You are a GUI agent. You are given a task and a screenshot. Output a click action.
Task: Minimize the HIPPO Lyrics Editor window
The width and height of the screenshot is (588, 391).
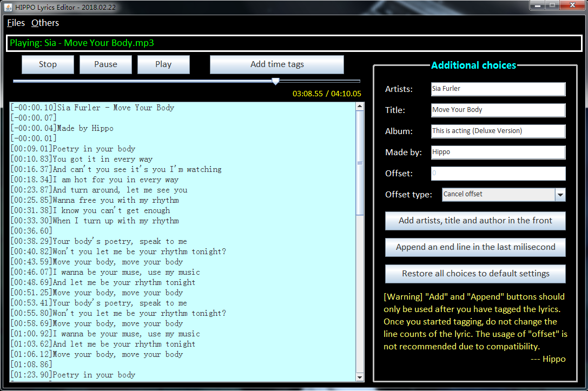537,5
